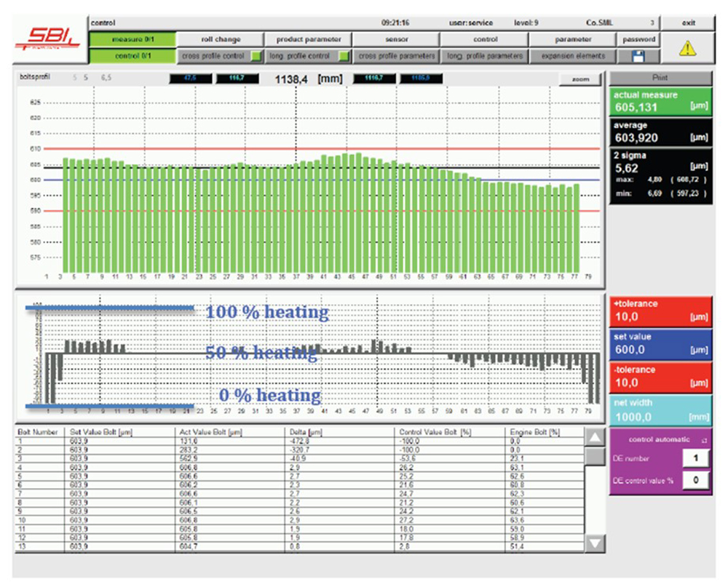
Task: Click the DE number input field
Action: (695, 458)
